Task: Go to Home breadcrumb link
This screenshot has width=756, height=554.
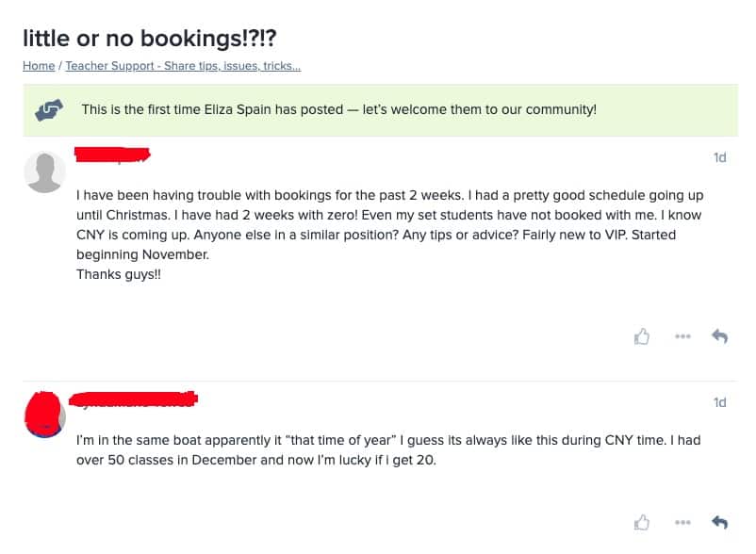Action: pyautogui.click(x=39, y=66)
